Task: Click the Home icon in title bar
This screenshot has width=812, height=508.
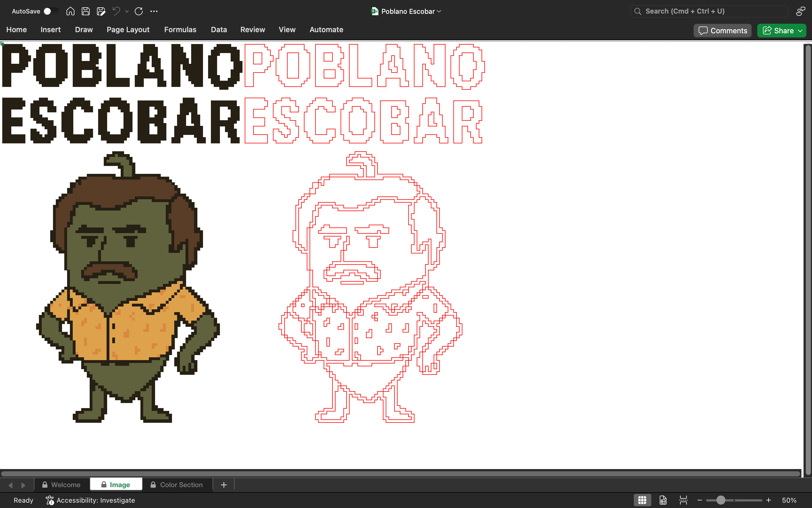Action: click(x=70, y=11)
